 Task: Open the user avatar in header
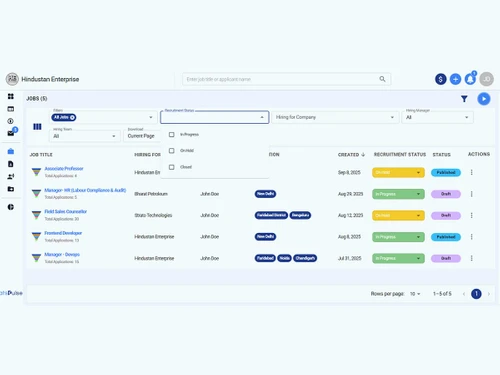(x=486, y=79)
